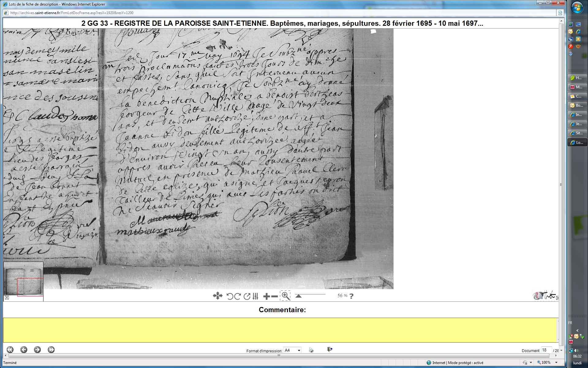Image resolution: width=588 pixels, height=368 pixels.
Task: Zoom in with the plus icon
Action: (x=266, y=296)
